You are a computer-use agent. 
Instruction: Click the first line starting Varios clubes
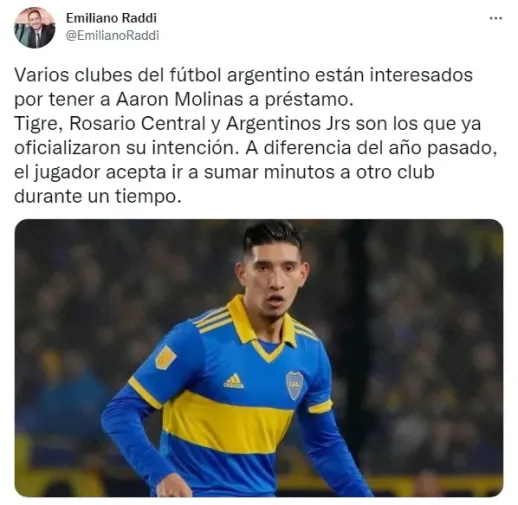(x=243, y=75)
